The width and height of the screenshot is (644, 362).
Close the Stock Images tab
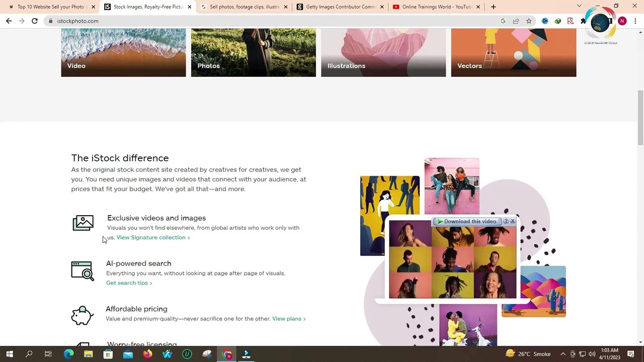189,7
